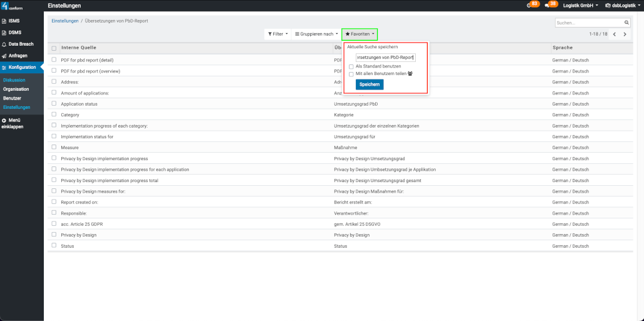Open the chat messages icon

point(548,5)
